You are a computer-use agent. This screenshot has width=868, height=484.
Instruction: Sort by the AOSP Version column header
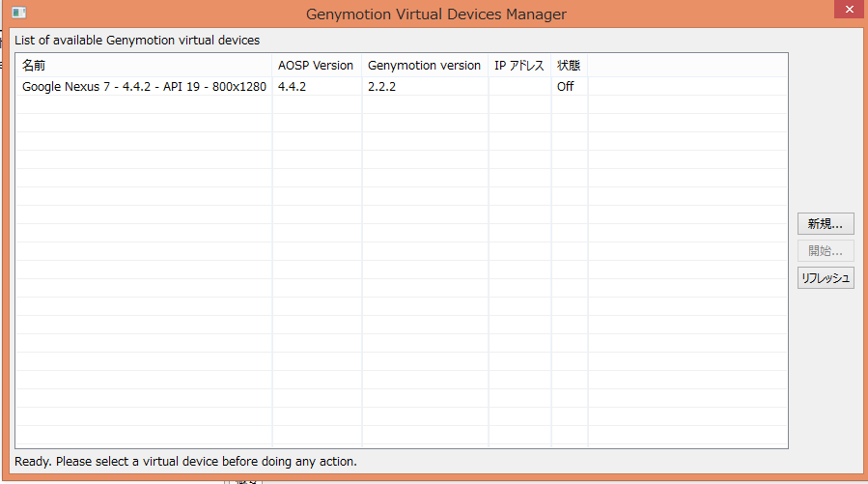[x=317, y=66]
